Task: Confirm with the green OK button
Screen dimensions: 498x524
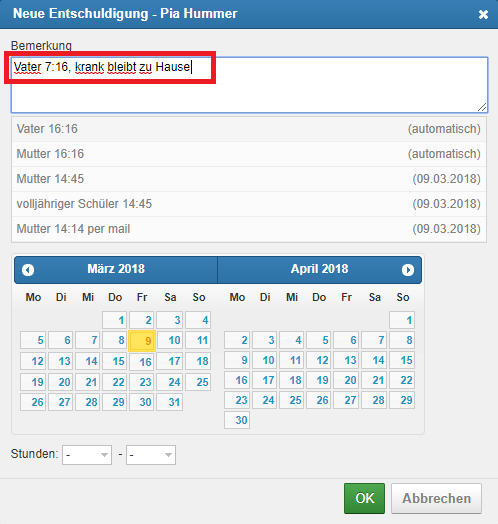Action: coord(364,498)
